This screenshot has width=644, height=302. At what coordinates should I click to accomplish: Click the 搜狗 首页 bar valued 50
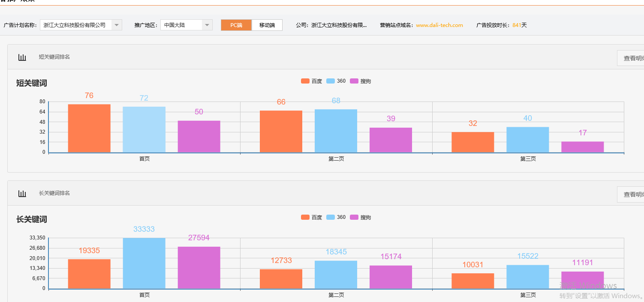click(x=199, y=137)
